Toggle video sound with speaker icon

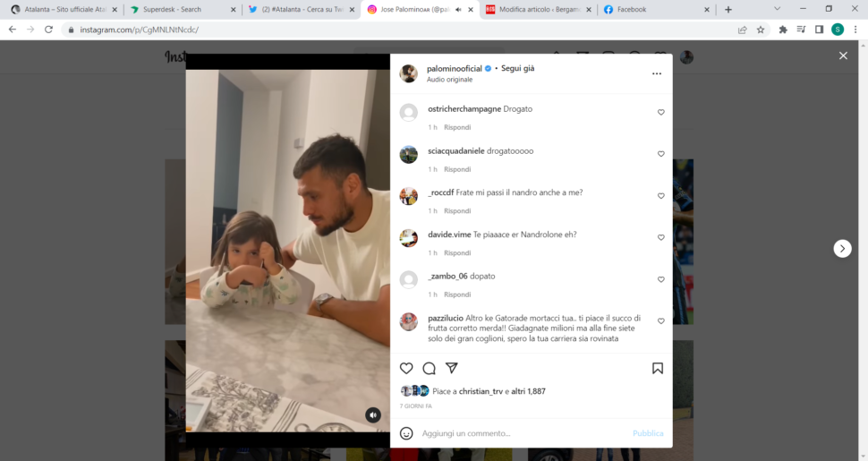click(373, 415)
